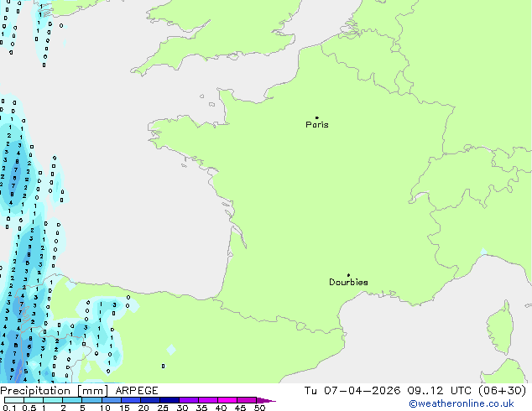Select the 20–25 mm legend swatch
Screen dimensions: 532x411
(149, 400)
